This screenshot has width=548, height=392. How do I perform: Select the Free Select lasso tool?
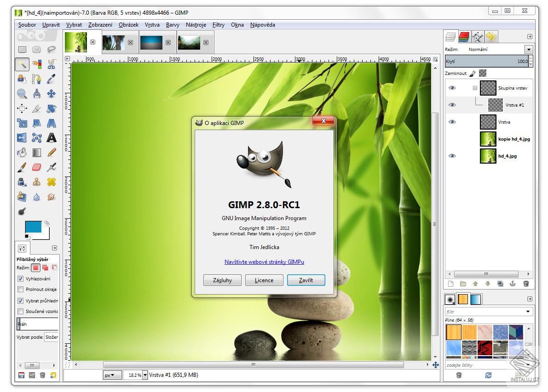coord(52,50)
